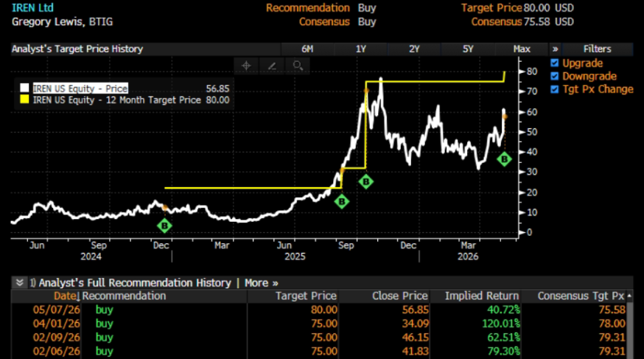The height and width of the screenshot is (359, 644).
Task: Collapse the recommendation history section chevron
Action: (x=19, y=282)
